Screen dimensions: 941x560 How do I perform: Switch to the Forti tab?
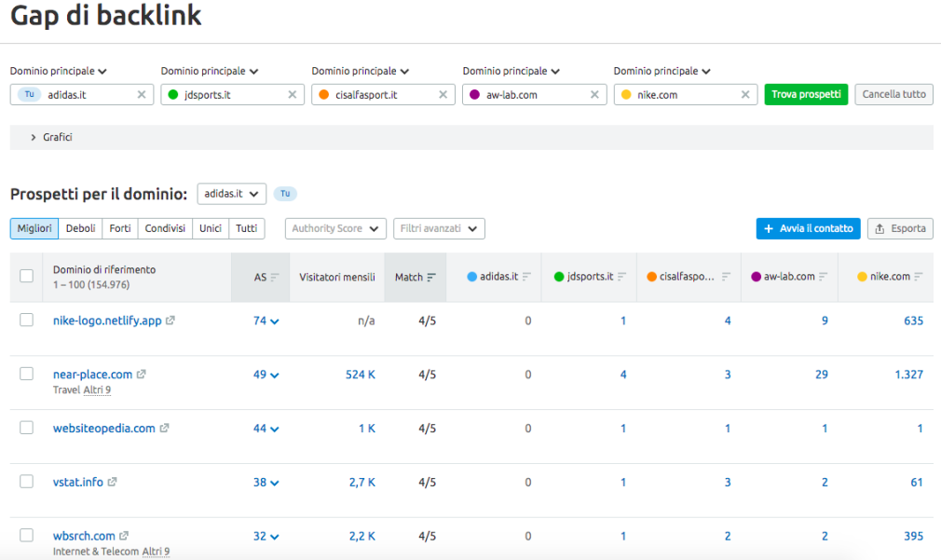pyautogui.click(x=120, y=228)
